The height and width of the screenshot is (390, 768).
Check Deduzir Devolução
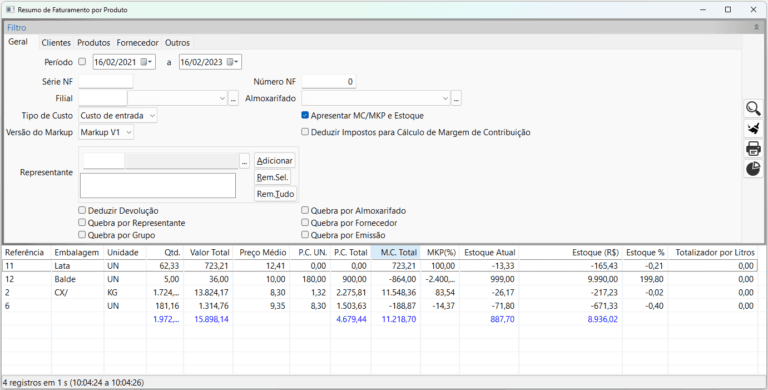(82, 210)
